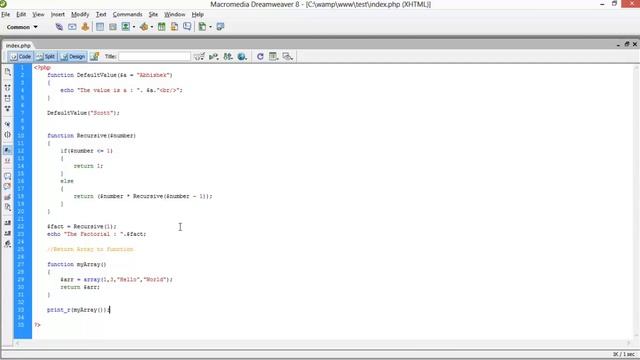
Task: Toggle Line Numbers in coding toolbar
Action: (7, 150)
